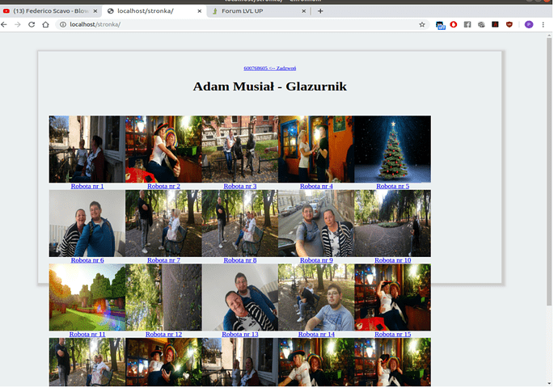Open the Facebook extension icon
This screenshot has width=558, height=392.
467,25
